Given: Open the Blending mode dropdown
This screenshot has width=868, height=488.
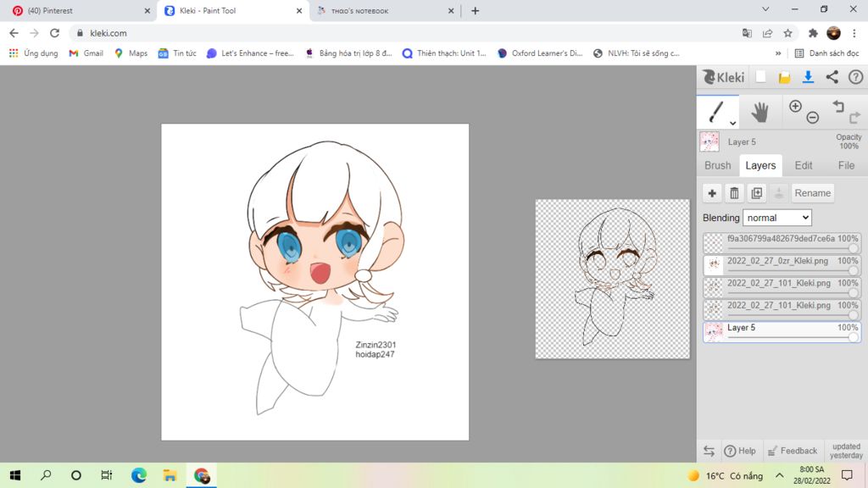Looking at the screenshot, I should 776,218.
